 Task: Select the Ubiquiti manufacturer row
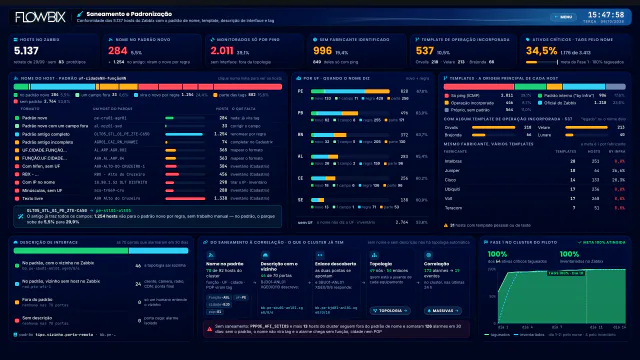pyautogui.click(x=535, y=189)
